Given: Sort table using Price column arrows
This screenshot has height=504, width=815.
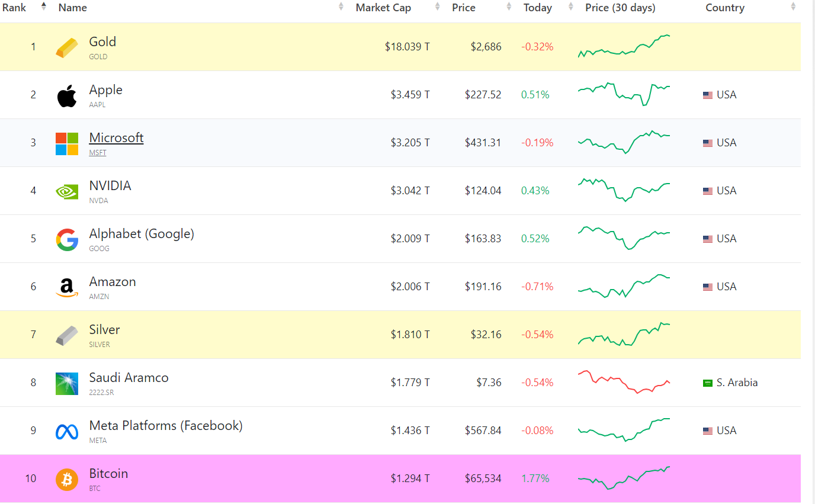Looking at the screenshot, I should click(509, 7).
